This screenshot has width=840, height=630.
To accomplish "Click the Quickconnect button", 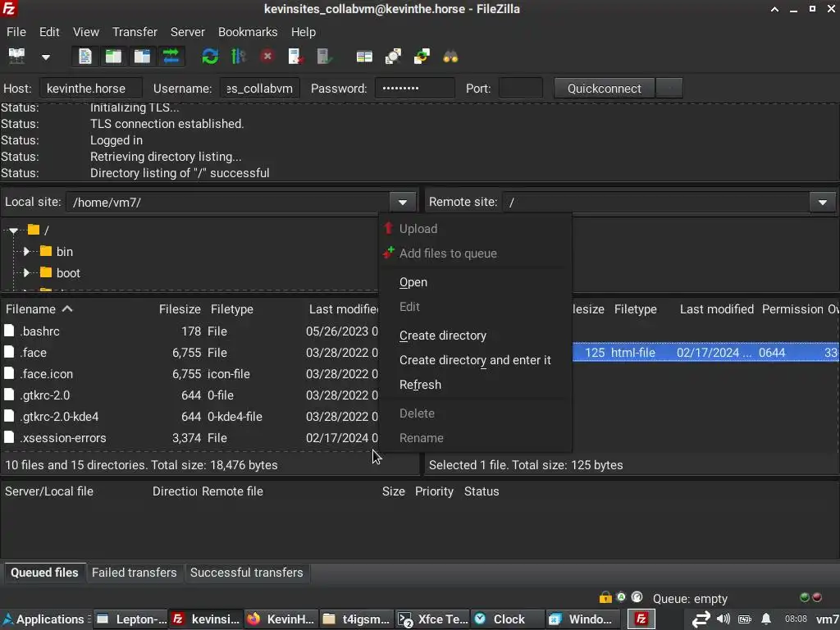I will pos(604,89).
